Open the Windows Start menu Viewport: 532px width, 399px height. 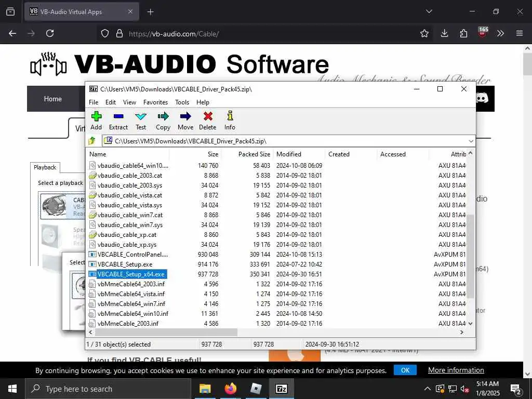coord(12,389)
